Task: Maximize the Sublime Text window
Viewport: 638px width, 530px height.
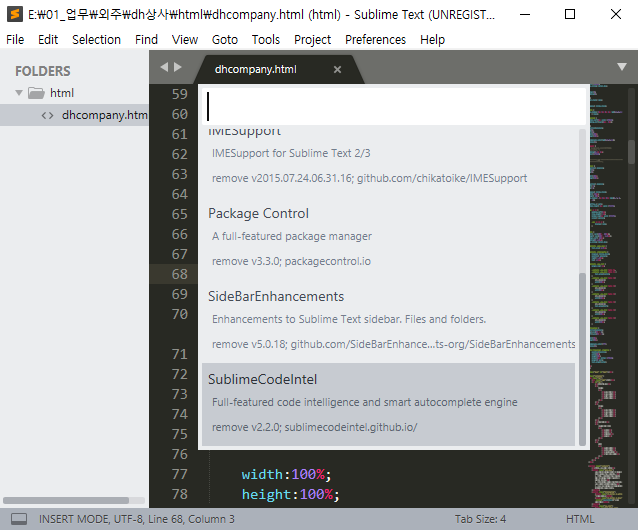Action: click(x=570, y=14)
